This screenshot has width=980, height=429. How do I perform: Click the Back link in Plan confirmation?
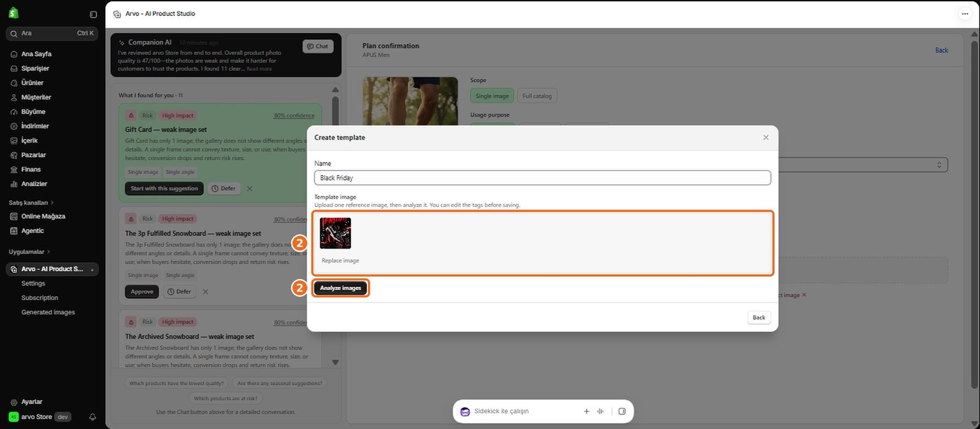(x=941, y=50)
